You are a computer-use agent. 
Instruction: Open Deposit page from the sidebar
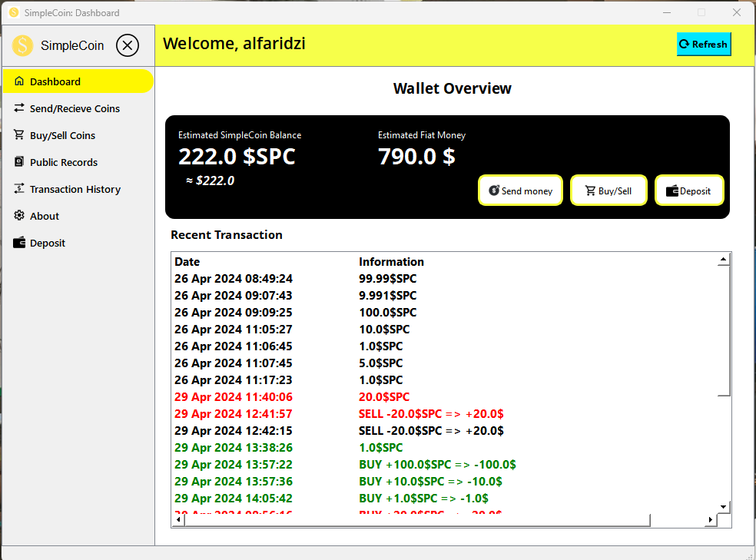(78, 243)
